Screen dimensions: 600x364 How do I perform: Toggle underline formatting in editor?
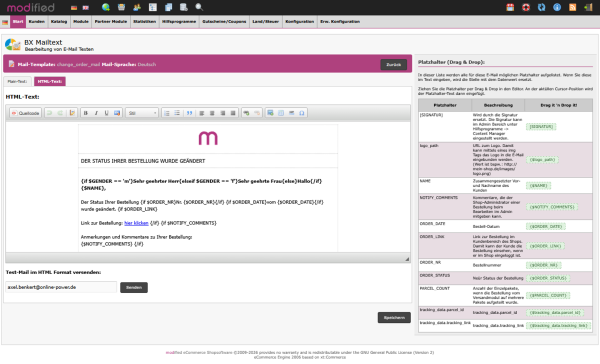106,113
